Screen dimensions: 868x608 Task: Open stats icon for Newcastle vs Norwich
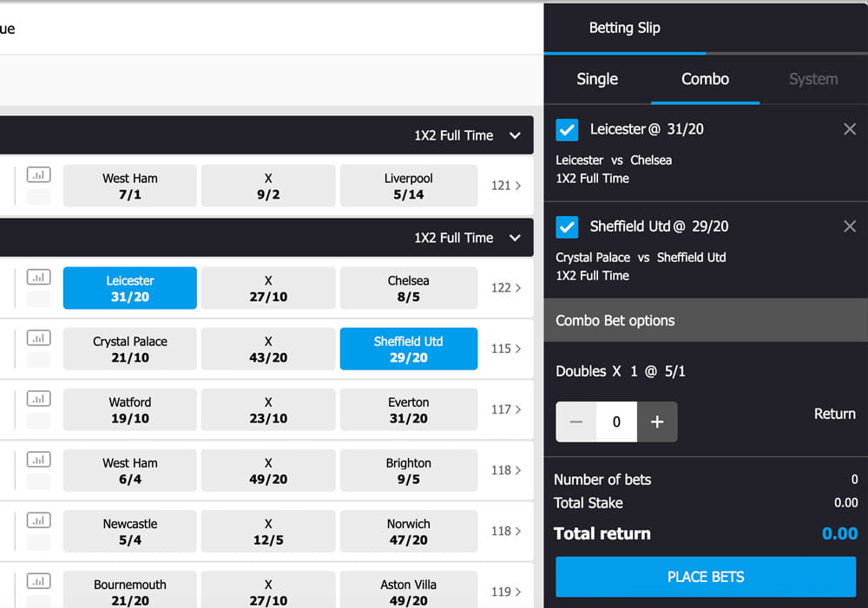pos(39,520)
